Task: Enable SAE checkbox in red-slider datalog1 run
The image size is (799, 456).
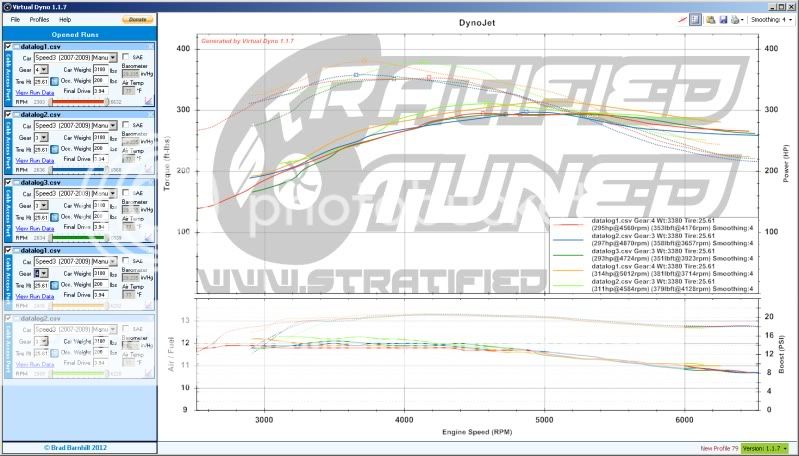Action: tap(125, 57)
